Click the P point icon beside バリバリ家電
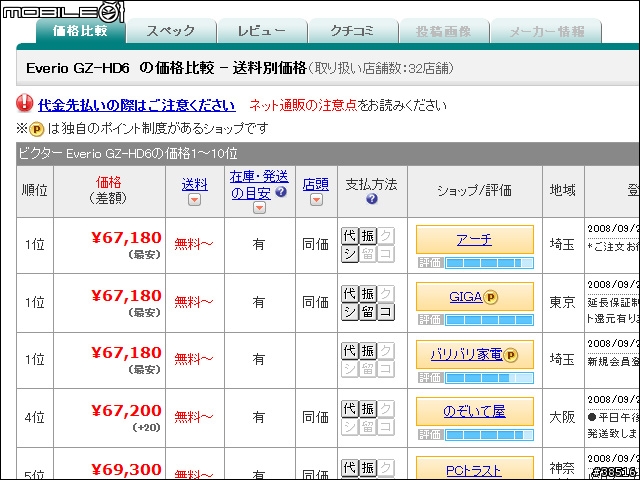 pos(510,355)
